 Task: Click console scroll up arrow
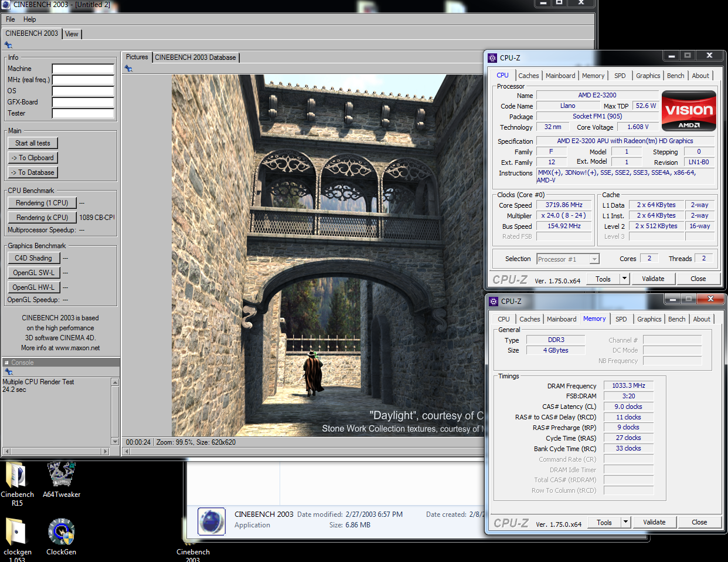115,382
